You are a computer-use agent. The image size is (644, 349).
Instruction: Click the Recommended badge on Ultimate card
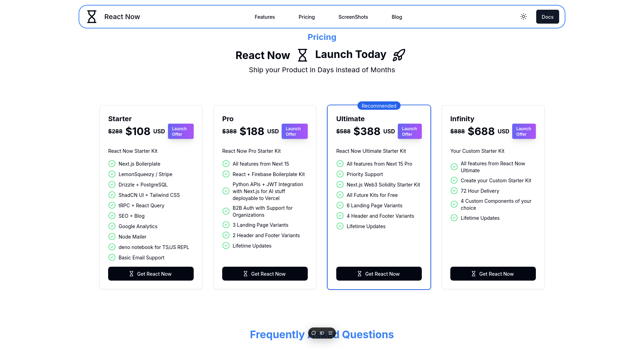click(379, 106)
